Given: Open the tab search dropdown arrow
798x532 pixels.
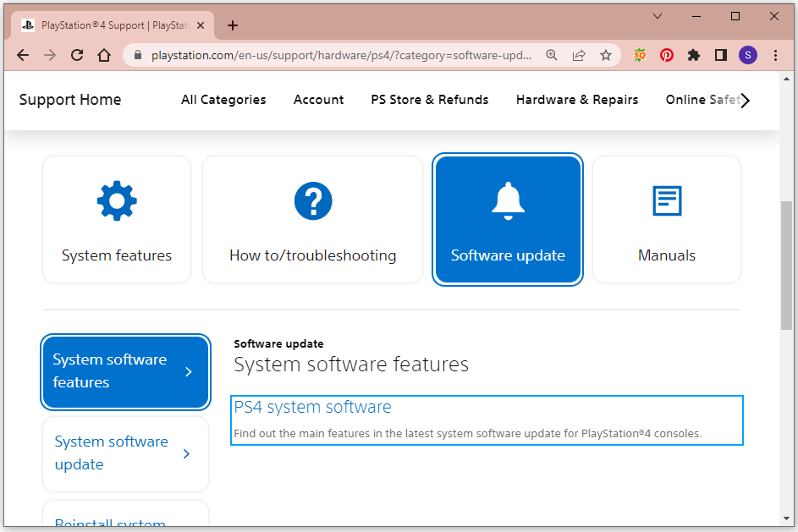Looking at the screenshot, I should click(658, 16).
